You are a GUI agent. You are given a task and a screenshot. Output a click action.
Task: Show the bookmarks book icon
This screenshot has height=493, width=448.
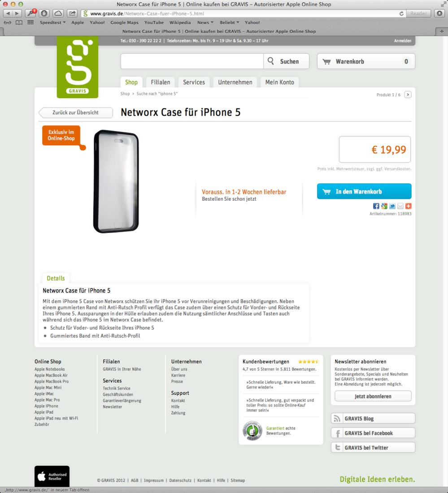[19, 22]
